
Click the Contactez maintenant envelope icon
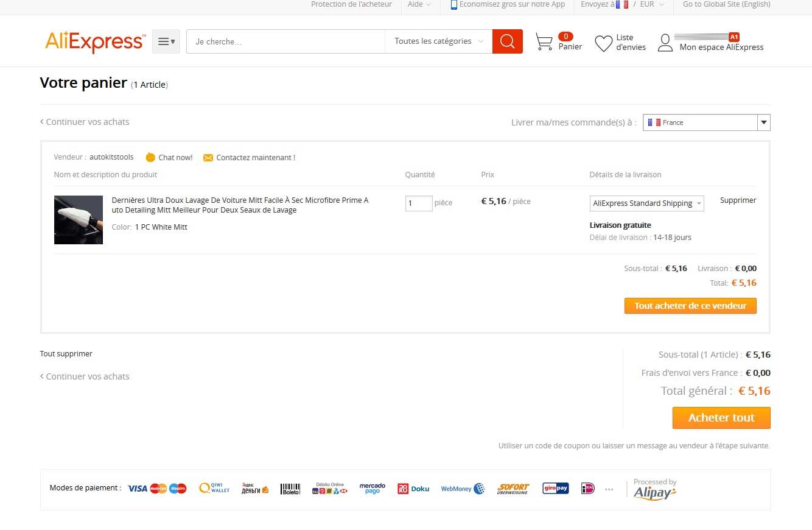208,158
